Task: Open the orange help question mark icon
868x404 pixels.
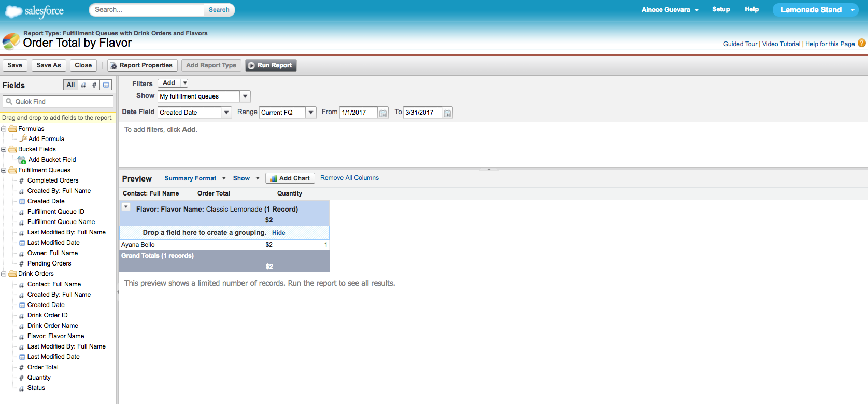Action: [862, 44]
